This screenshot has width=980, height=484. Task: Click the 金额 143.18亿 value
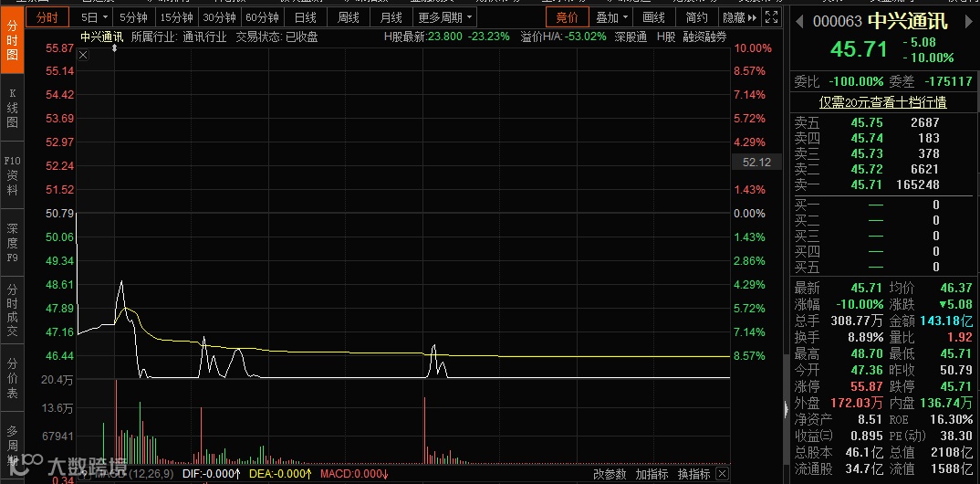[946, 321]
